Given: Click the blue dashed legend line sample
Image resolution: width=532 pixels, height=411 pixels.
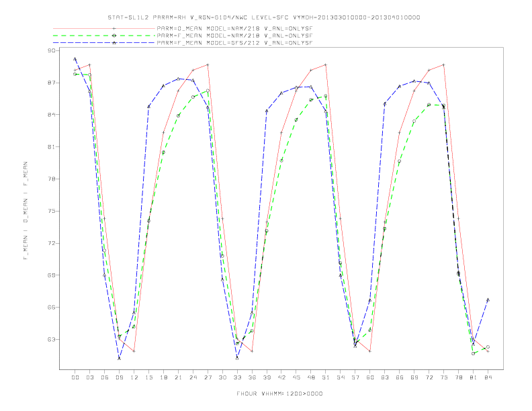Looking at the screenshot, I should tap(104, 43).
